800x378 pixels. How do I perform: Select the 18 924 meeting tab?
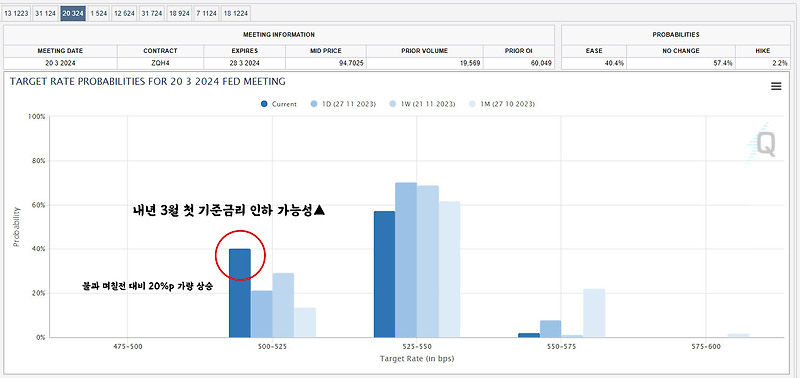point(180,14)
